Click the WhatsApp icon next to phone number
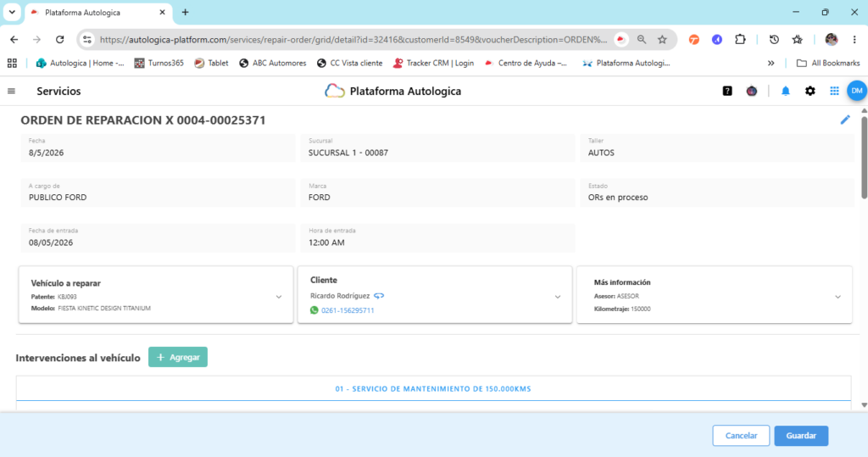The width and height of the screenshot is (868, 457). [314, 310]
